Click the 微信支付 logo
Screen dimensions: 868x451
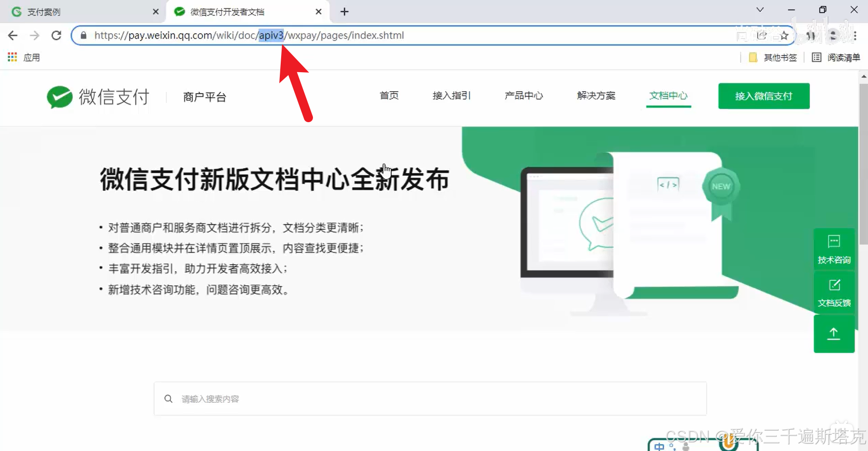98,97
